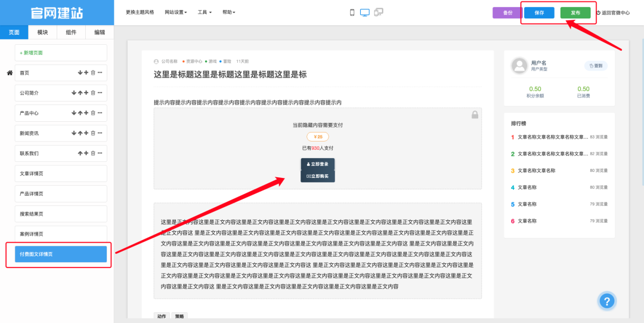Click the plus icon on 首页 row
Image resolution: width=644 pixels, height=323 pixels.
[x=86, y=73]
